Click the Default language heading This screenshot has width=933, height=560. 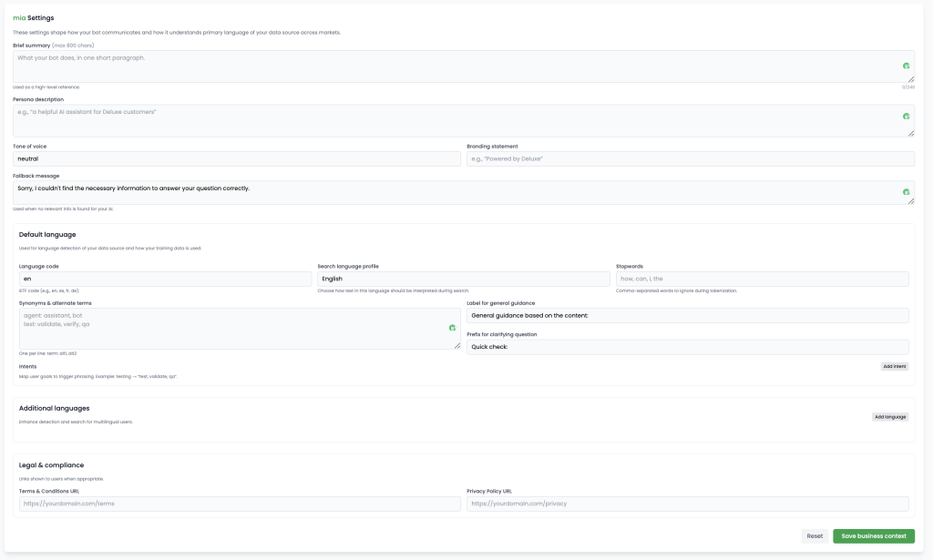tap(47, 235)
